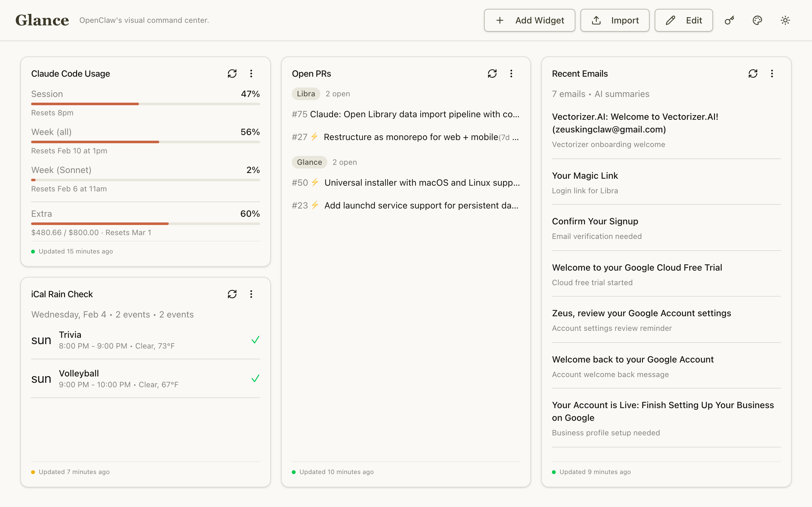This screenshot has width=812, height=507.
Task: Click the lightning bolt on PR #27
Action: tap(315, 137)
